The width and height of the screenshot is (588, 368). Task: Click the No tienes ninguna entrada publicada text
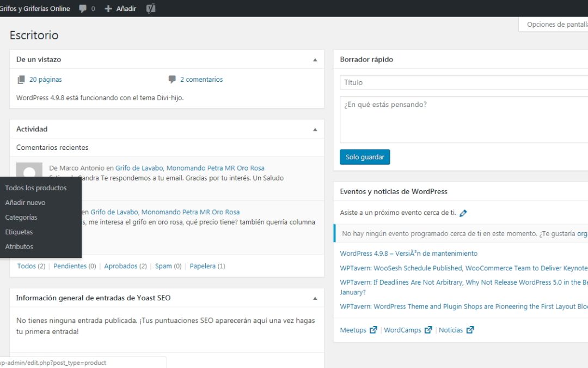coord(166,326)
